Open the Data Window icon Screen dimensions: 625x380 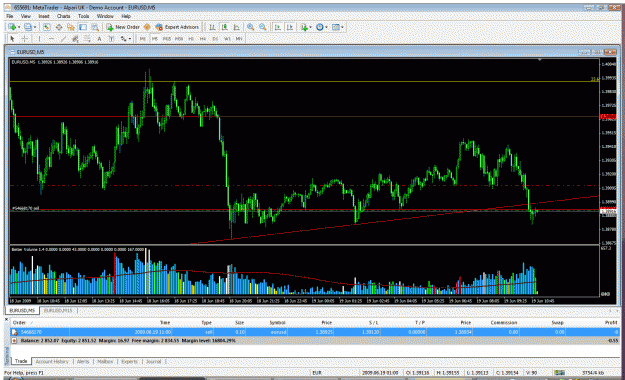click(59, 27)
